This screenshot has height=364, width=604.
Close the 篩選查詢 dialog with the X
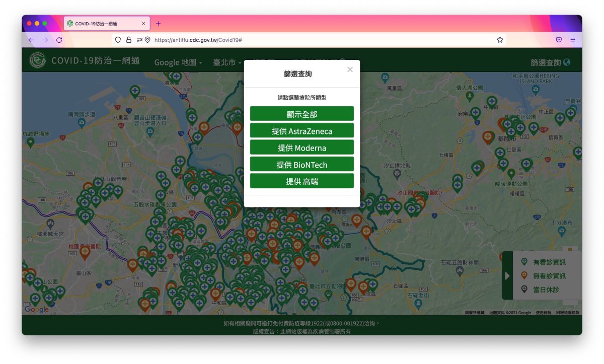(x=350, y=69)
